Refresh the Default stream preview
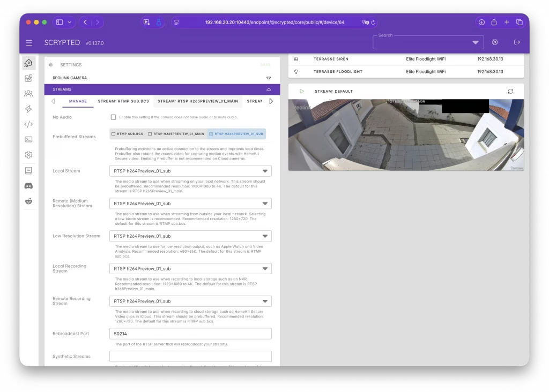The width and height of the screenshot is (549, 392). [510, 91]
